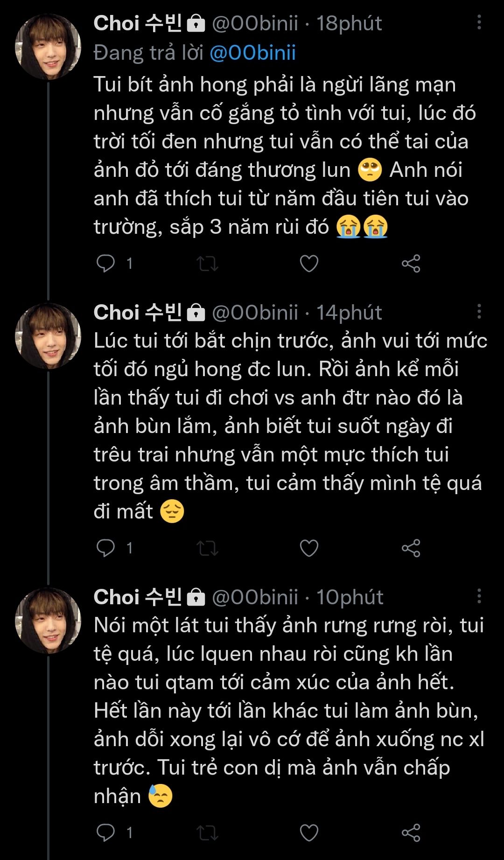Like the 14-minute-old tweet
Image resolution: width=504 pixels, height=860 pixels.
pyautogui.click(x=309, y=548)
